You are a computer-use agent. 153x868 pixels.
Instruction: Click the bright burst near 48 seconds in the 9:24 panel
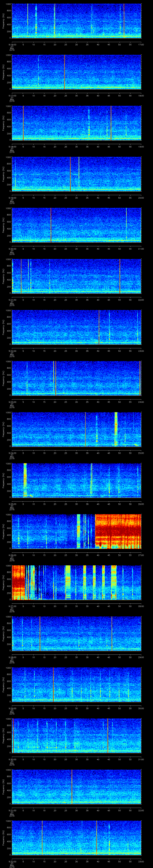click(x=116, y=429)
